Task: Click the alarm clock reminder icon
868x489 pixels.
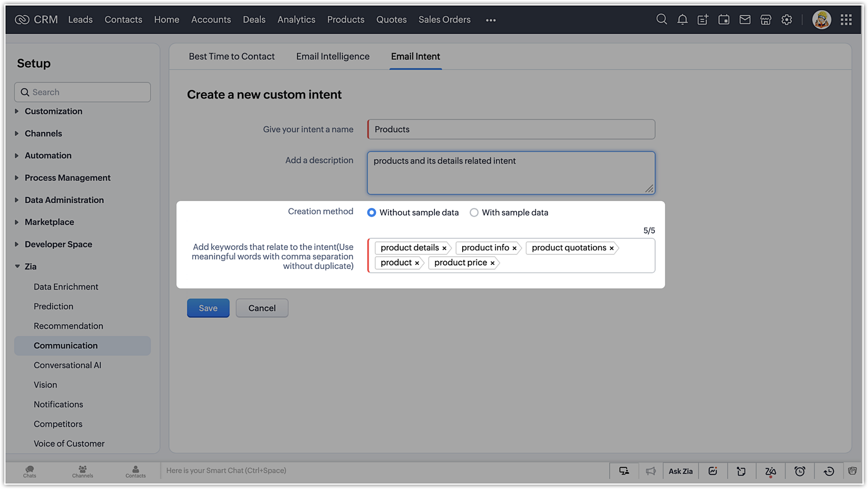Action: tap(799, 471)
